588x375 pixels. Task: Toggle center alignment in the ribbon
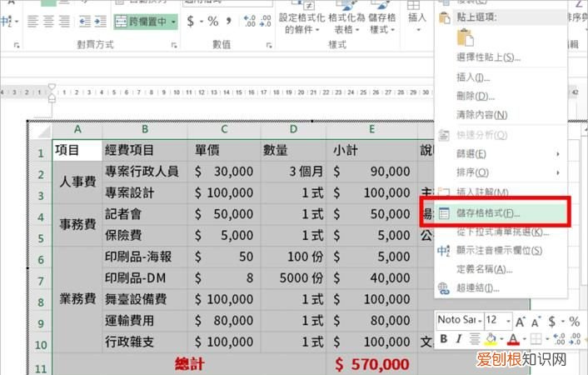click(49, 22)
